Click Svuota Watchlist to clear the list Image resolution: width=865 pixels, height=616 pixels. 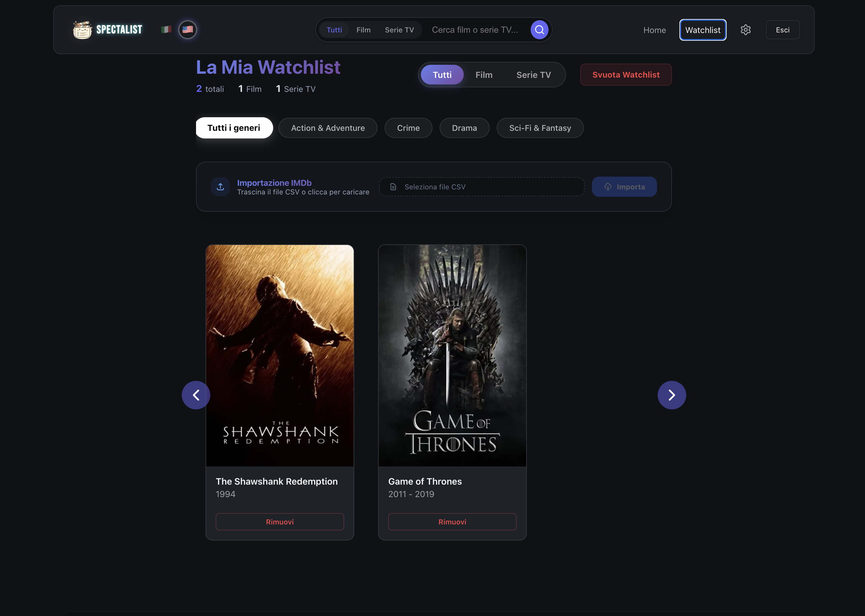(626, 75)
